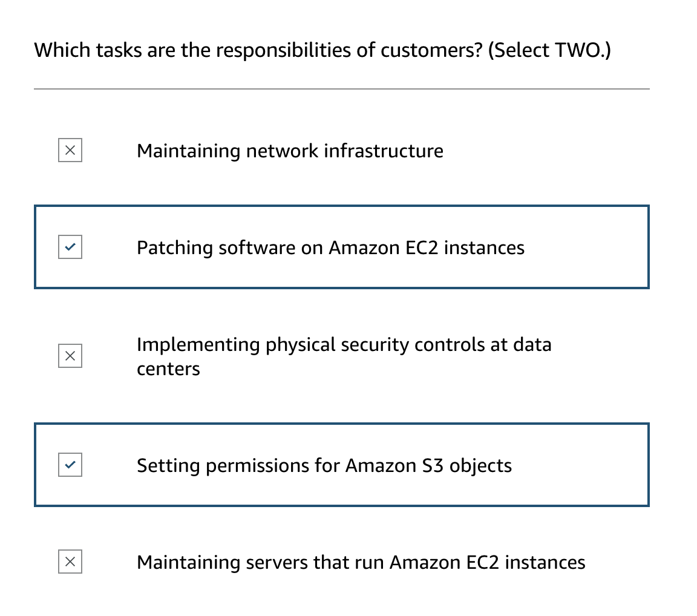Click the X mark beside Maintaining network infrastructure
The image size is (697, 616).
point(70,150)
